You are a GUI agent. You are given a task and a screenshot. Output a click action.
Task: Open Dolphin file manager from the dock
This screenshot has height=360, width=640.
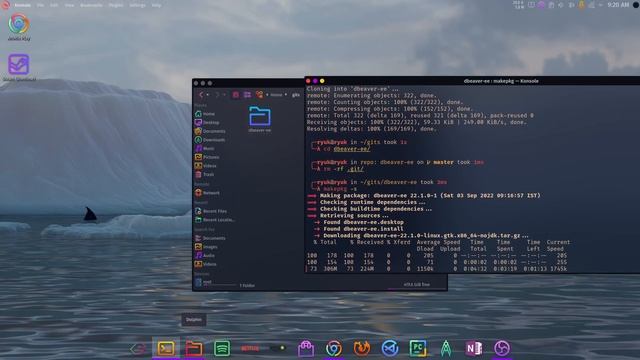tap(194, 348)
